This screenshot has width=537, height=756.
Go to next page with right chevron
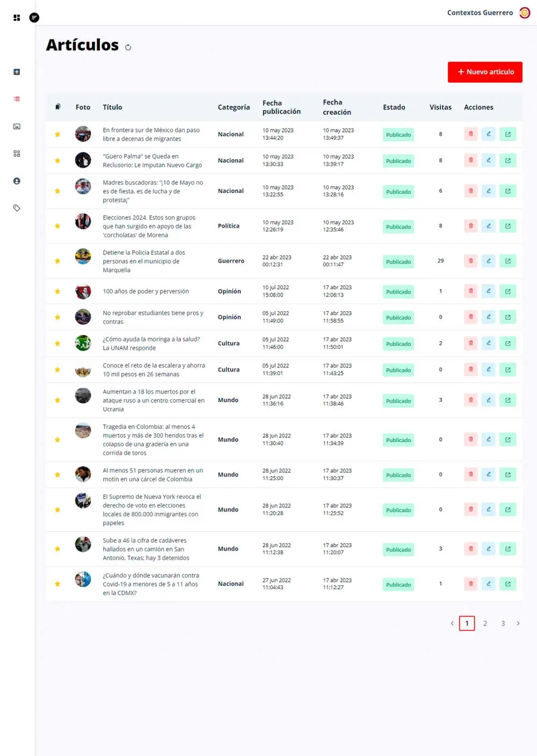pyautogui.click(x=518, y=623)
